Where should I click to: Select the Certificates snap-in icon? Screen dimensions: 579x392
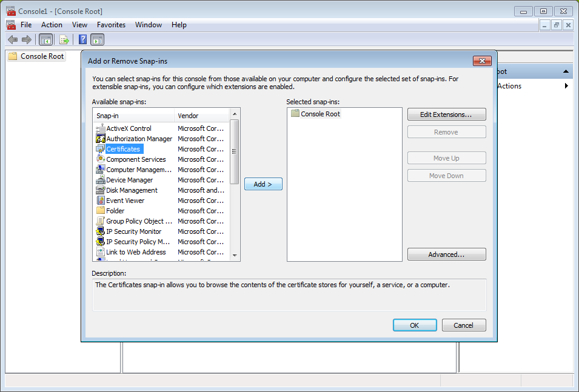[101, 149]
